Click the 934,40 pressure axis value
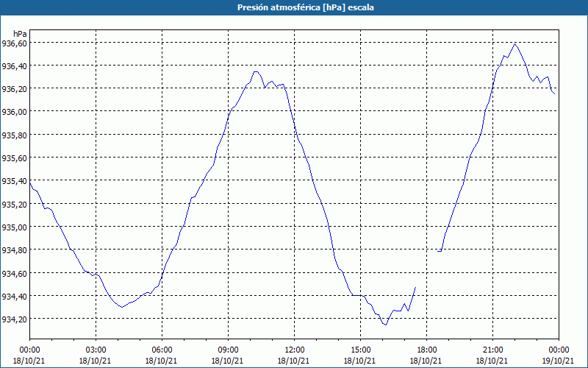This screenshot has height=368, width=588. coord(14,297)
